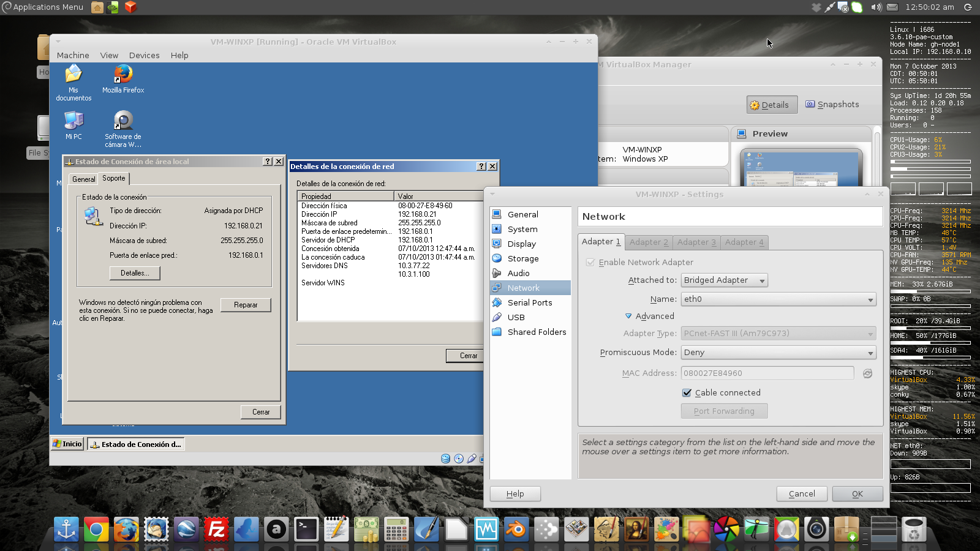Select the Mozilla Firefox XP desktop shortcut

click(123, 79)
